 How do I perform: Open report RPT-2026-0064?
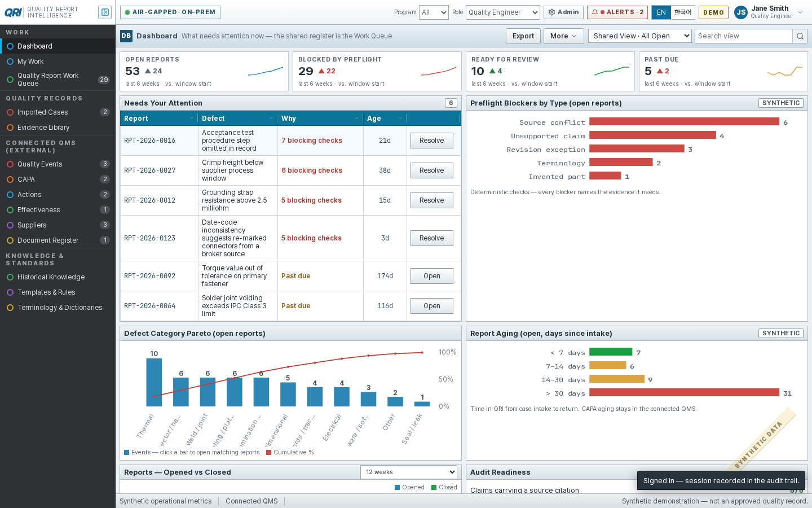coord(432,306)
